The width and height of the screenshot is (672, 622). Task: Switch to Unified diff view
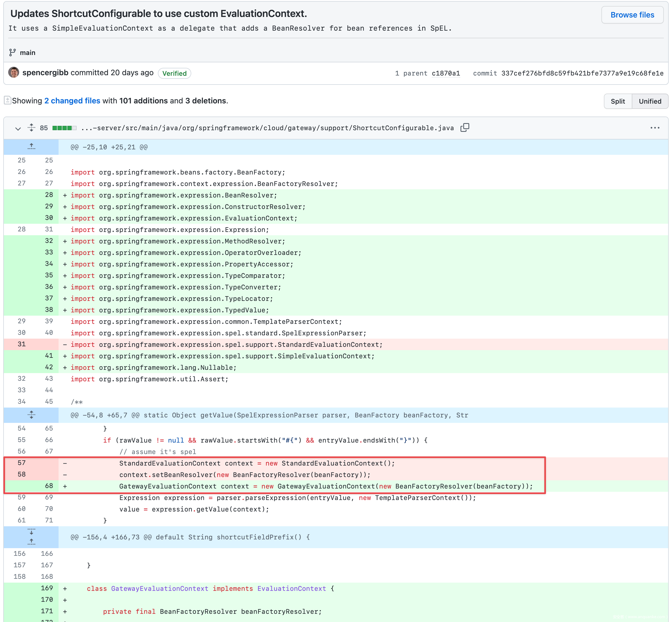point(650,101)
